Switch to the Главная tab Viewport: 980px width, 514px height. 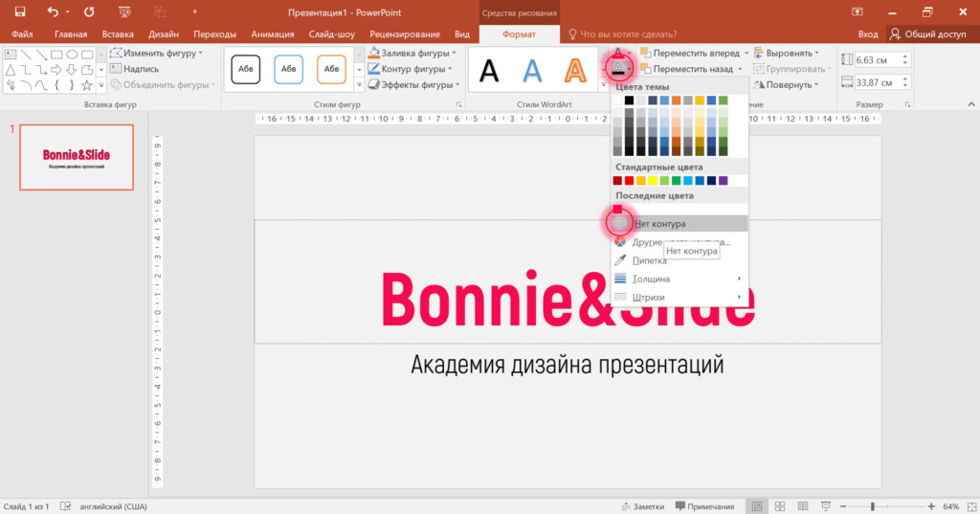71,34
